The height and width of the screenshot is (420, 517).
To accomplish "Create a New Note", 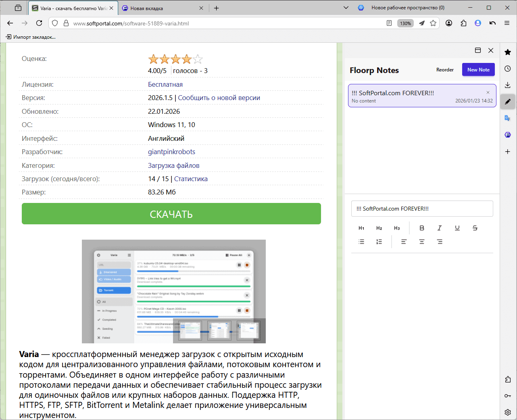I will (x=478, y=70).
